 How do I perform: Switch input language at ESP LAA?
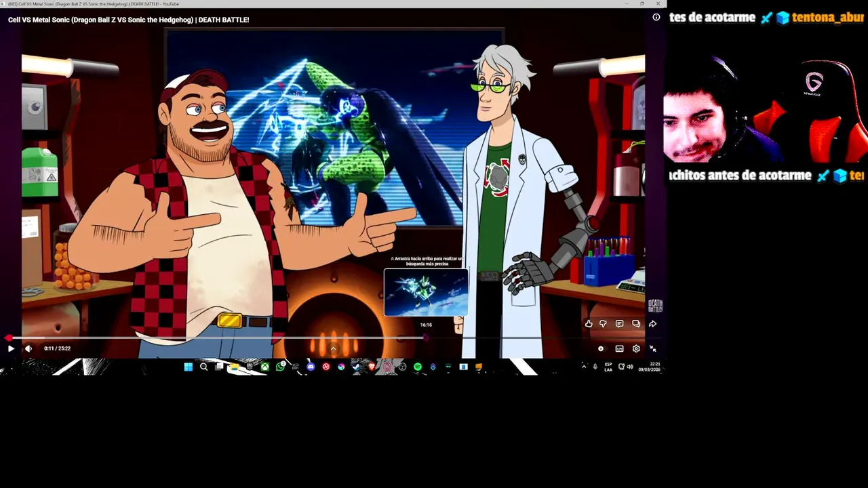click(608, 367)
